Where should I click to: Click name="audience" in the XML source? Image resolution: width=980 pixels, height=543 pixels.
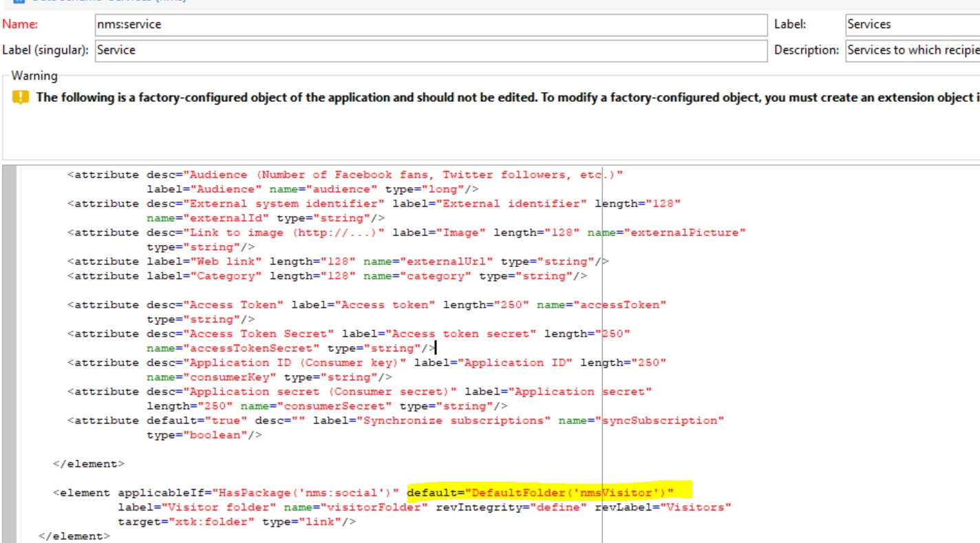pos(323,189)
